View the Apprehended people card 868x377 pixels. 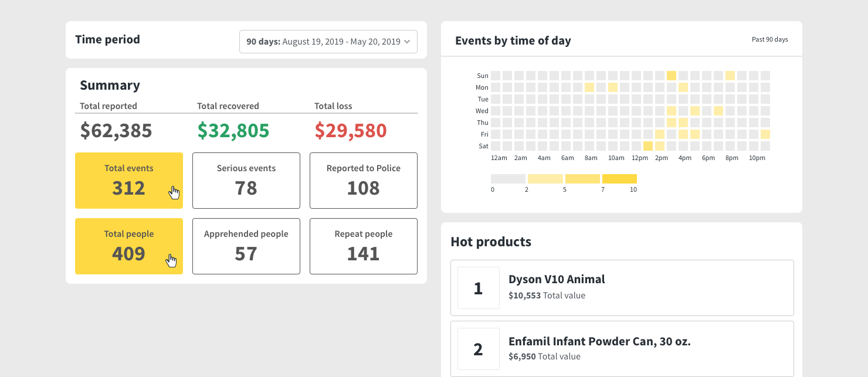[246, 246]
